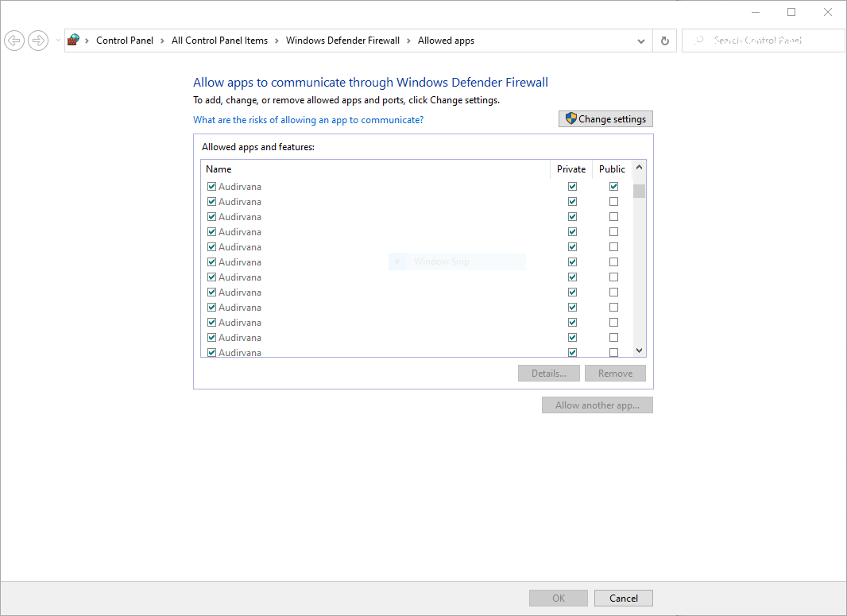
Task: Navigate to the All Control Panel Items breadcrumb
Action: pos(219,41)
